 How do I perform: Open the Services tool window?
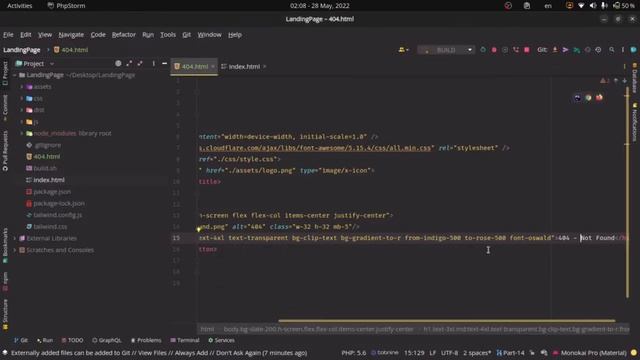(221, 340)
